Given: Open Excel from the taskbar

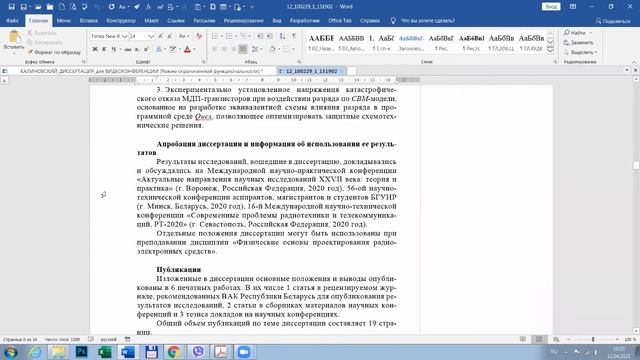Looking at the screenshot, I should point(105,351).
